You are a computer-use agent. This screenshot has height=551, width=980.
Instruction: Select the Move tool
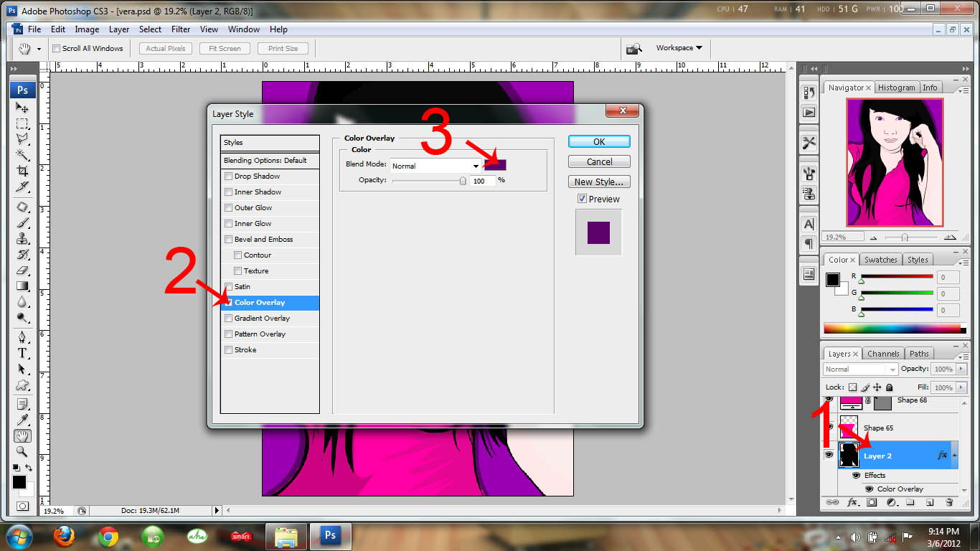(x=22, y=107)
